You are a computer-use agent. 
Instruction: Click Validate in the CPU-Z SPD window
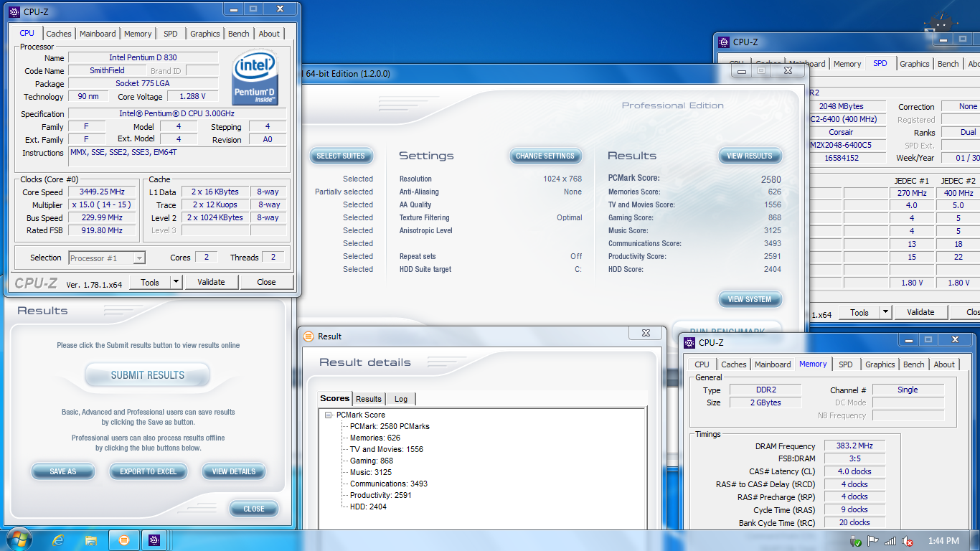tap(920, 312)
